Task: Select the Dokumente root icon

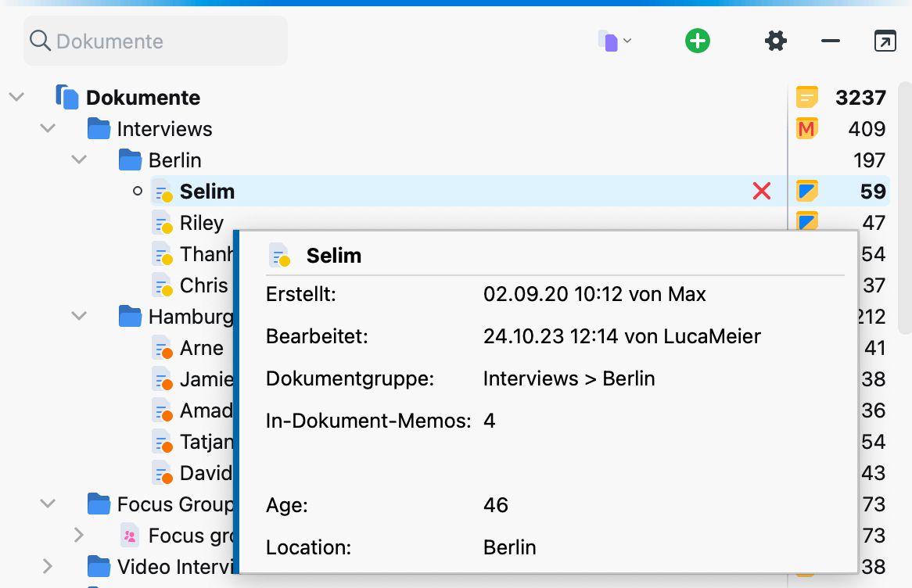Action: pos(67,97)
